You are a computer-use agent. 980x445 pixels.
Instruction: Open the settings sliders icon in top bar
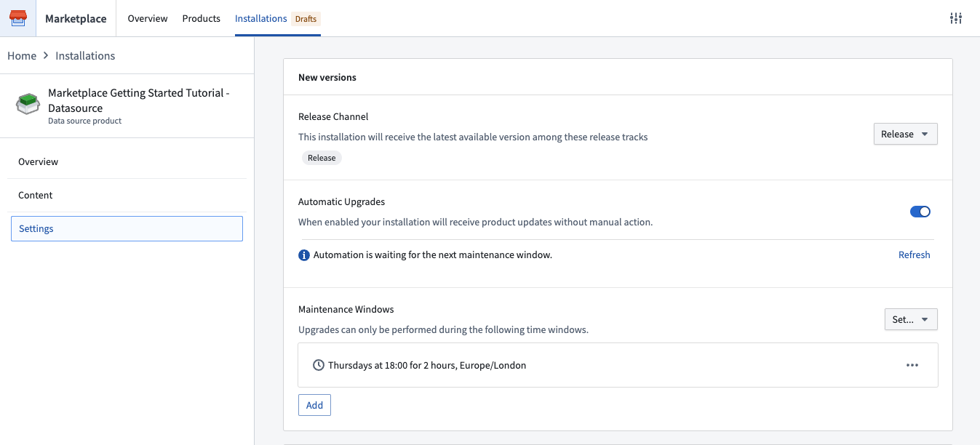956,18
